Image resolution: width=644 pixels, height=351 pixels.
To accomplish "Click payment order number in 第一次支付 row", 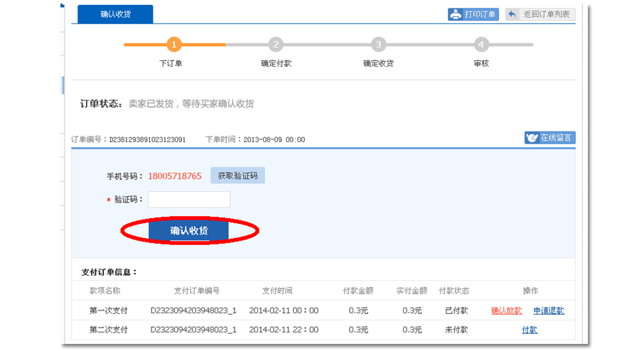I will click(x=193, y=310).
